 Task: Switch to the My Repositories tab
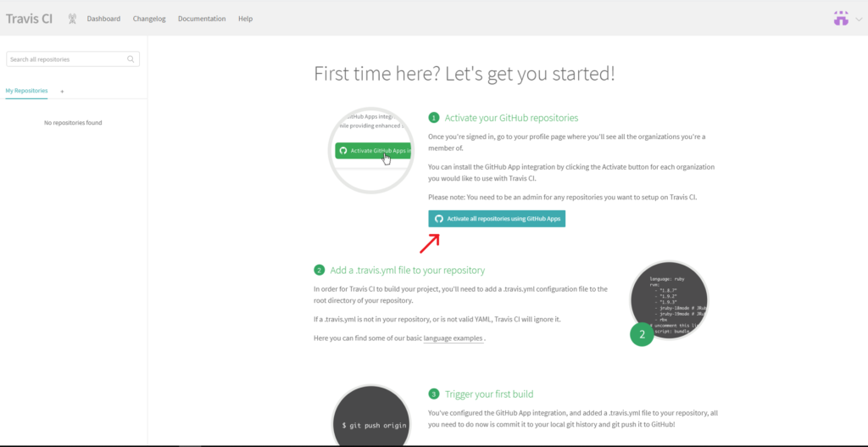pos(26,91)
